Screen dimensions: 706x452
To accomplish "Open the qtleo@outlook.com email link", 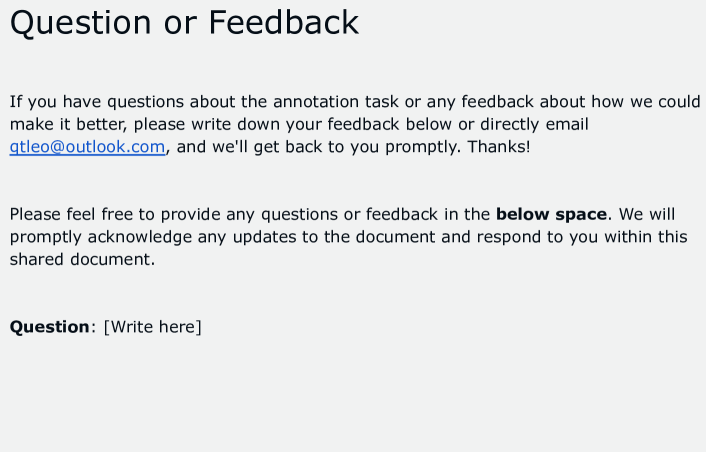I will click(x=87, y=147).
